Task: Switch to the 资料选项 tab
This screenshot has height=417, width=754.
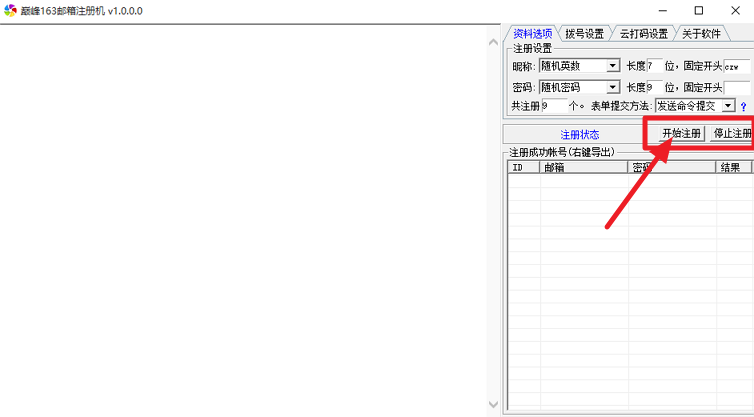Action: coord(532,34)
